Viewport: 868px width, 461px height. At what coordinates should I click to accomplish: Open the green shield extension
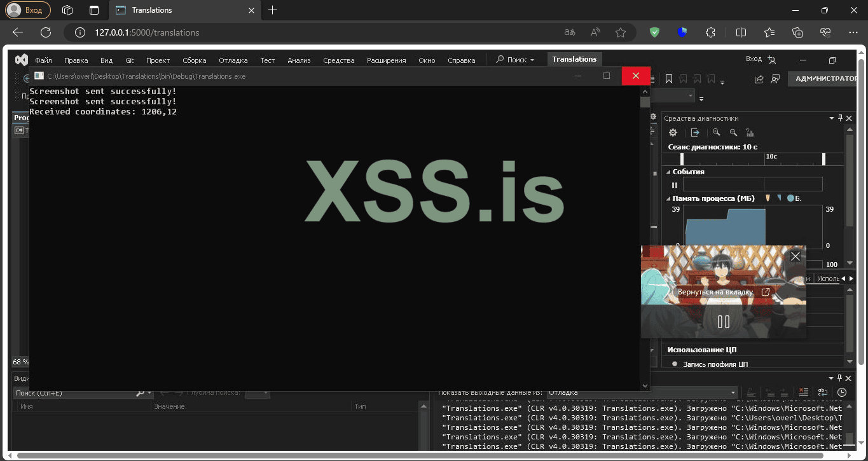[654, 32]
